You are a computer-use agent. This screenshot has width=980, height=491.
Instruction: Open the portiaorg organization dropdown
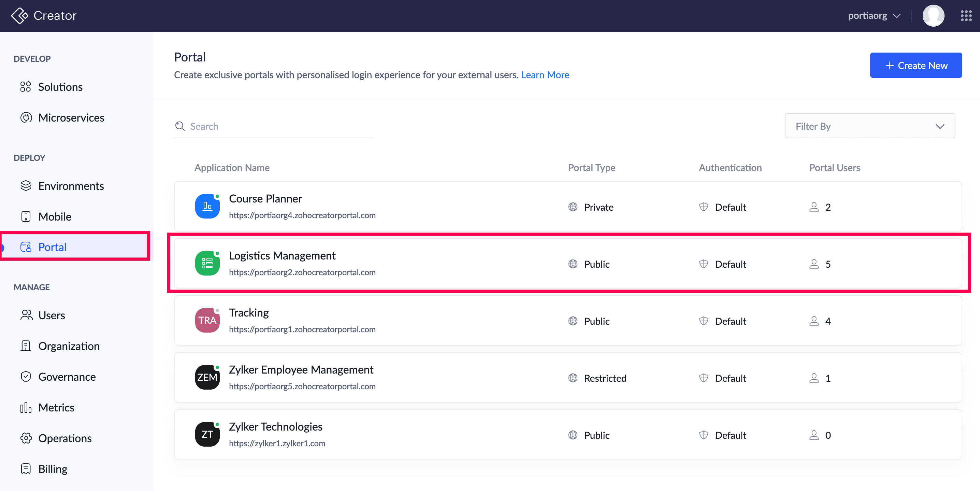click(x=874, y=16)
